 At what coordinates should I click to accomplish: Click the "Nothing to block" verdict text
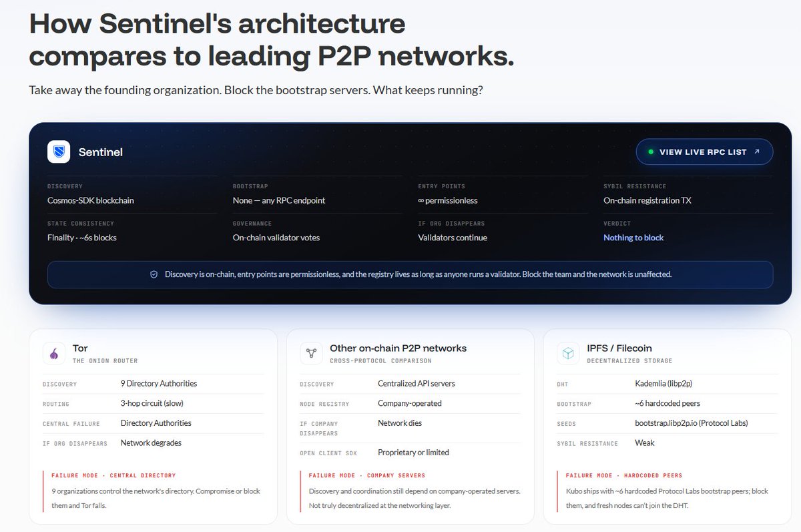[633, 238]
